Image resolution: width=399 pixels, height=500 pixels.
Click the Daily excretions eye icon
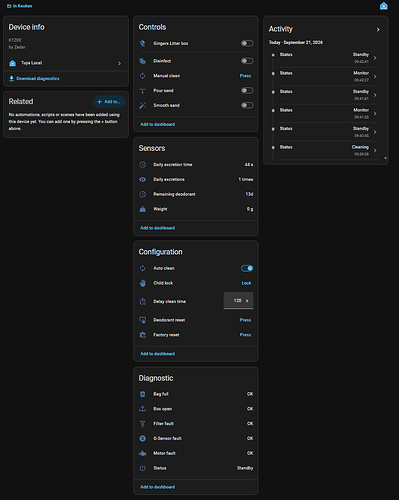pos(142,179)
